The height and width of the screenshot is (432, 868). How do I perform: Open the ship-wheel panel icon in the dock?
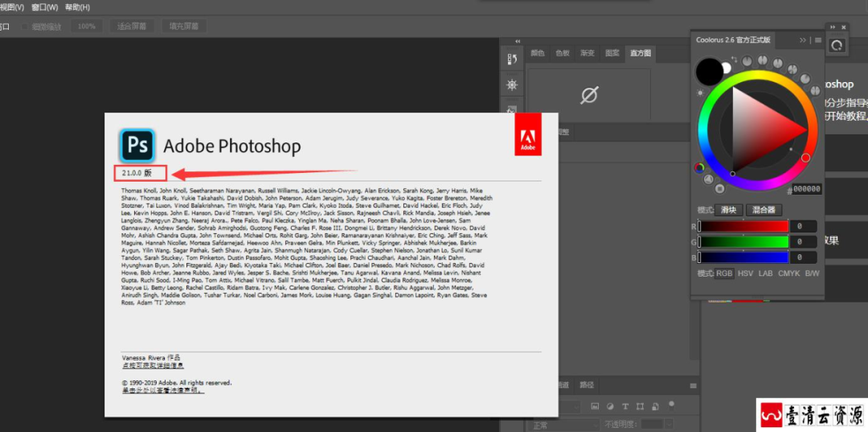(512, 85)
